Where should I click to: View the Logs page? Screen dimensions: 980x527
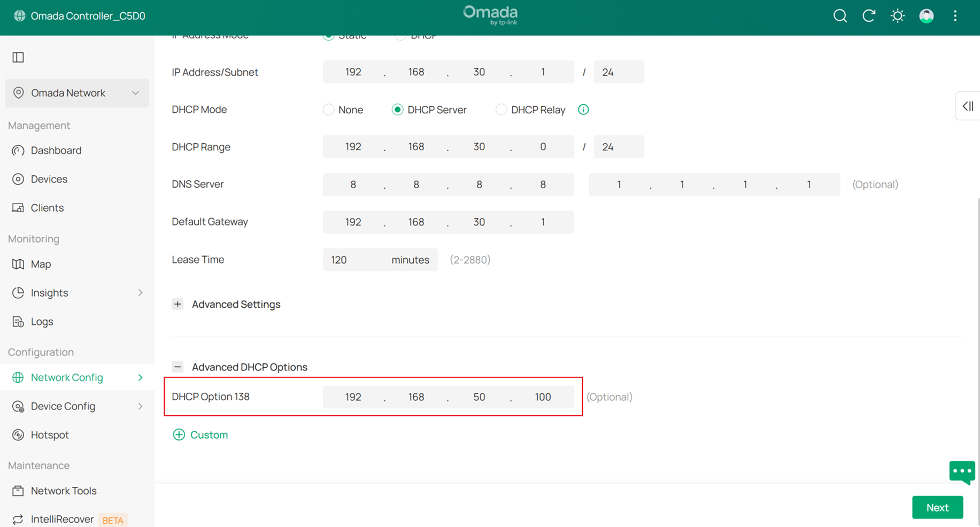point(42,321)
